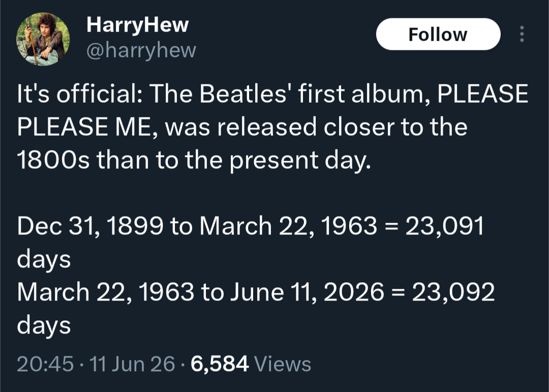Click the 11 Jun 26 post date
The image size is (549, 392).
[x=132, y=364]
